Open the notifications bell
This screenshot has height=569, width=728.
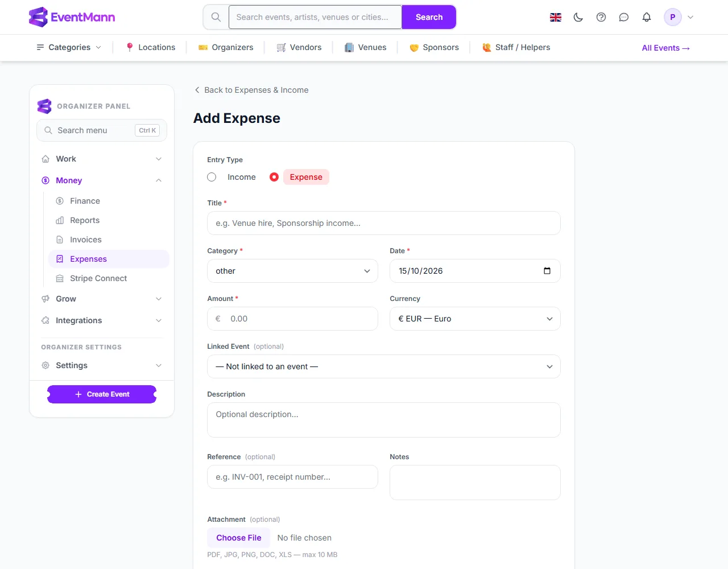coord(647,17)
